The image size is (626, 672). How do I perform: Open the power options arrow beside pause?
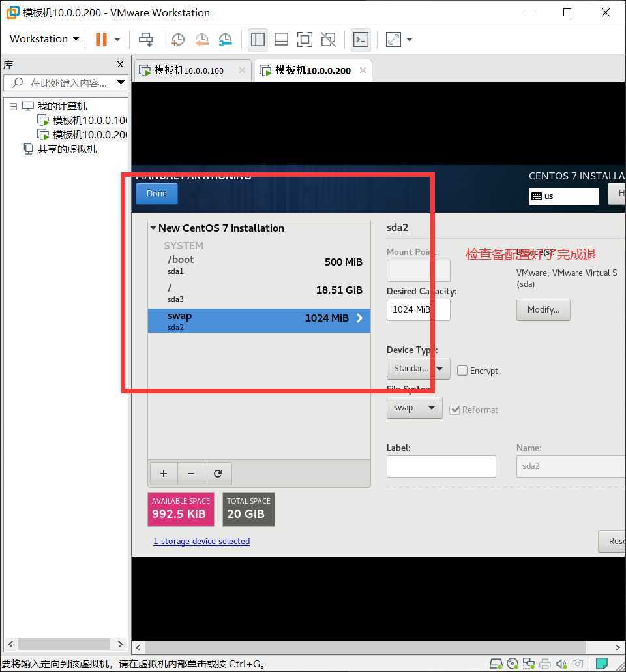point(117,39)
